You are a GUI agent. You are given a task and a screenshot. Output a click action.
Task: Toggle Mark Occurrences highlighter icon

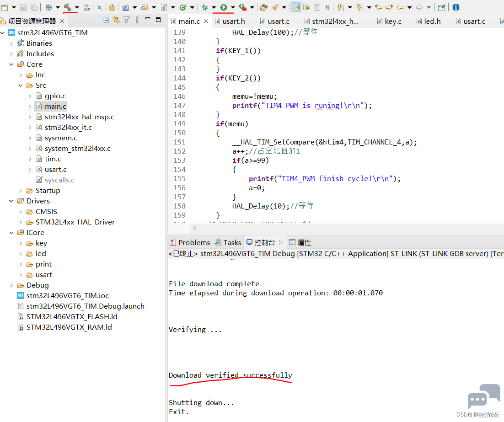pyautogui.click(x=296, y=7)
